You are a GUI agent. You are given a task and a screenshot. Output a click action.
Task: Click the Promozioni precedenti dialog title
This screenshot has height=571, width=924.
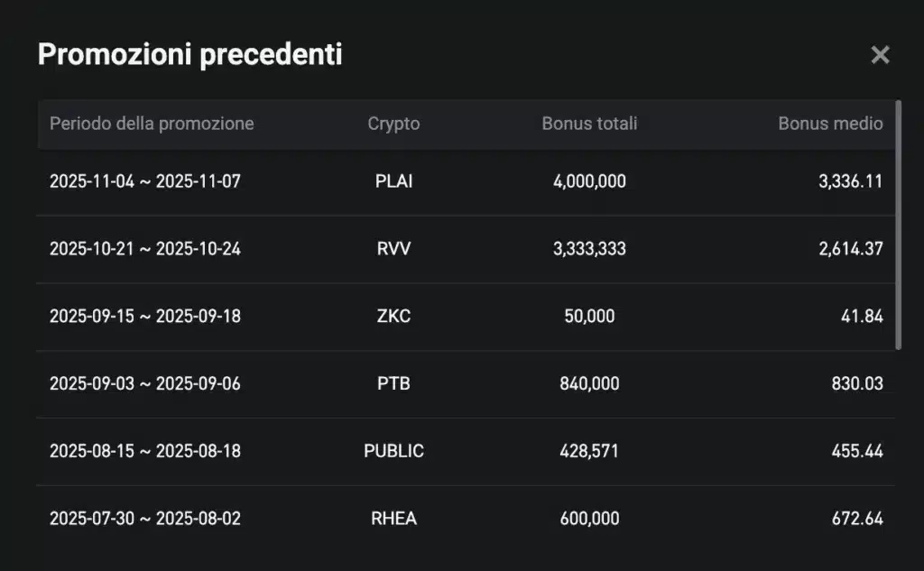tap(189, 54)
